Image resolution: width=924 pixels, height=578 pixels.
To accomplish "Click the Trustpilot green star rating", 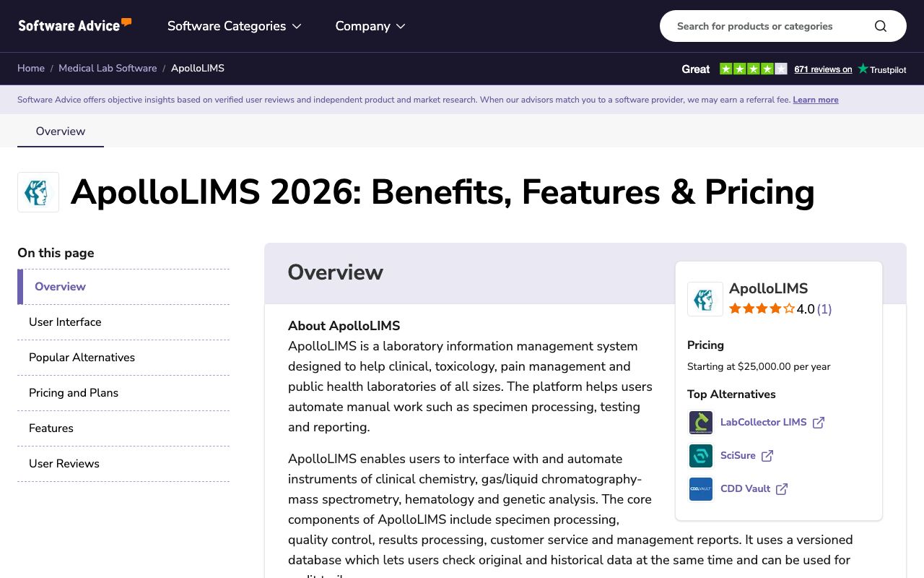I will tap(754, 69).
